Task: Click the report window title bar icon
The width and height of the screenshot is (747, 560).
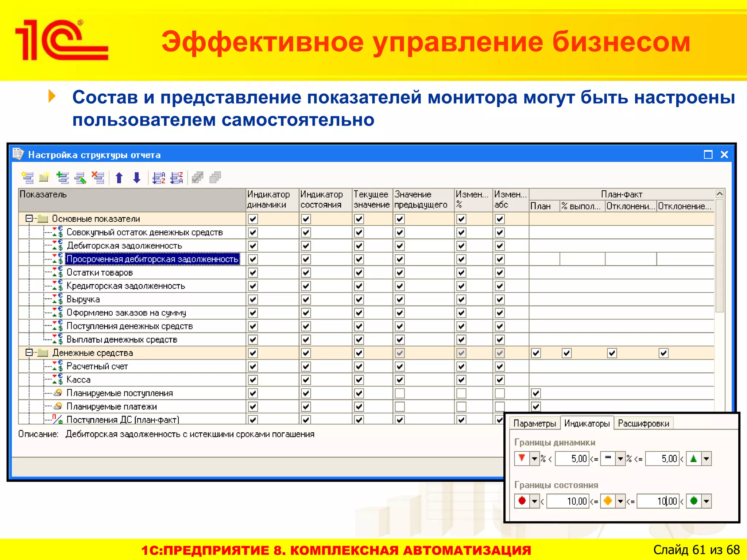Action: (x=18, y=154)
